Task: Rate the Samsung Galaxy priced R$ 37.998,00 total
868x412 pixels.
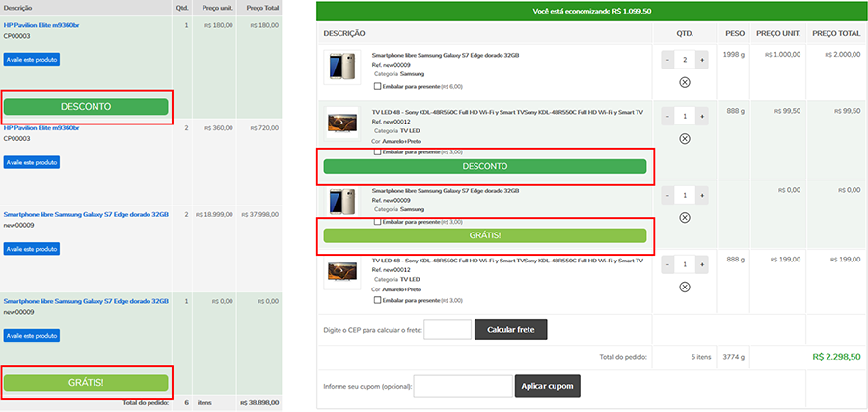Action: (x=32, y=249)
